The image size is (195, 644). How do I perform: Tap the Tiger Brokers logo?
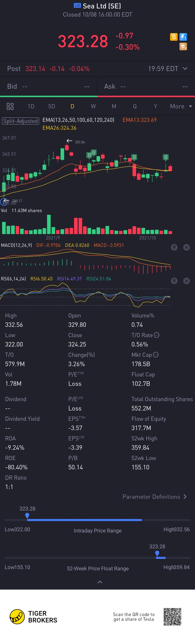(33, 616)
